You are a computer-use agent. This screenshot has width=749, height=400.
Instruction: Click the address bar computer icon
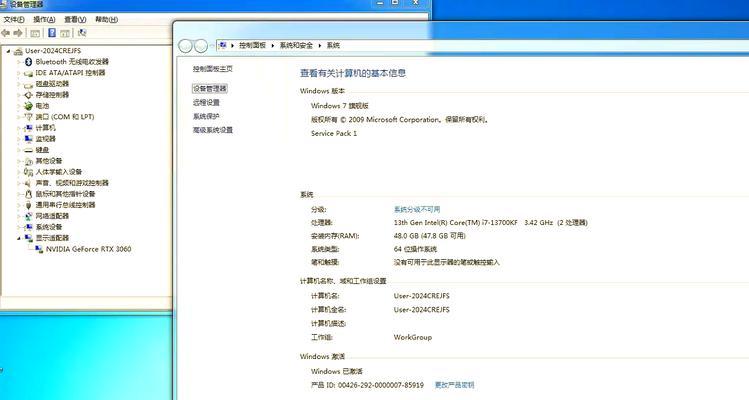tap(223, 45)
